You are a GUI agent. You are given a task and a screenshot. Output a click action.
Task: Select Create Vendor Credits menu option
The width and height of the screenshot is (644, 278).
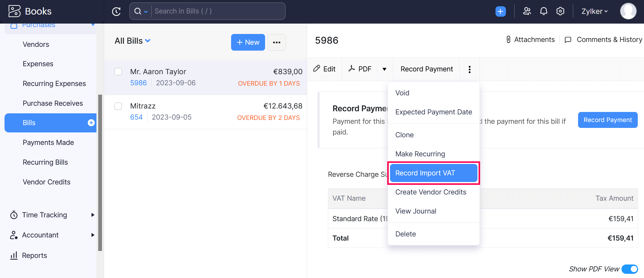pyautogui.click(x=431, y=192)
